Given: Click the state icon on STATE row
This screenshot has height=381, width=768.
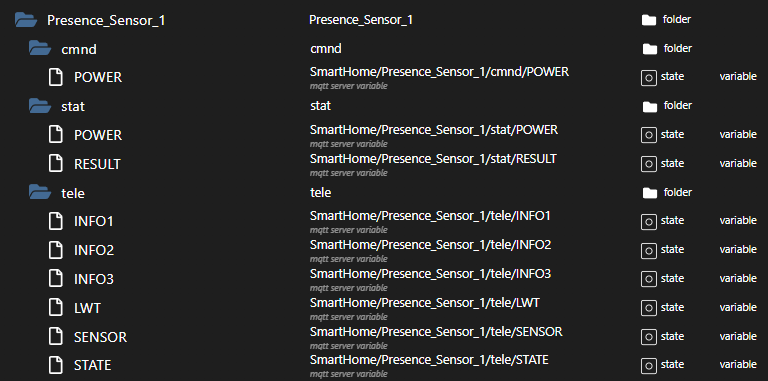Looking at the screenshot, I should tap(648, 365).
